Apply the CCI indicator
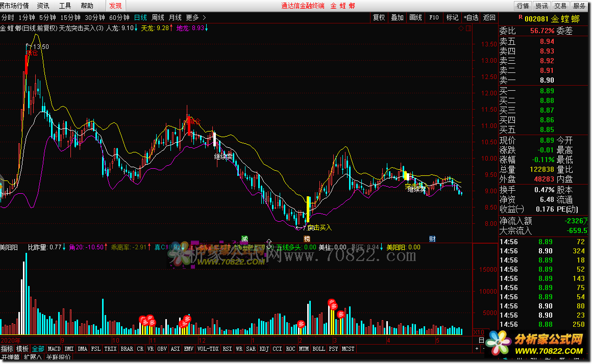 277,349
